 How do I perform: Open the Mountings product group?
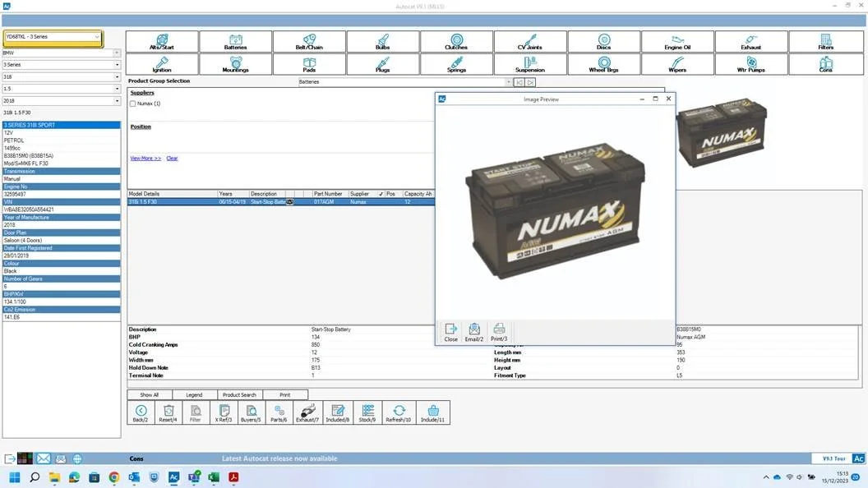[x=235, y=64]
